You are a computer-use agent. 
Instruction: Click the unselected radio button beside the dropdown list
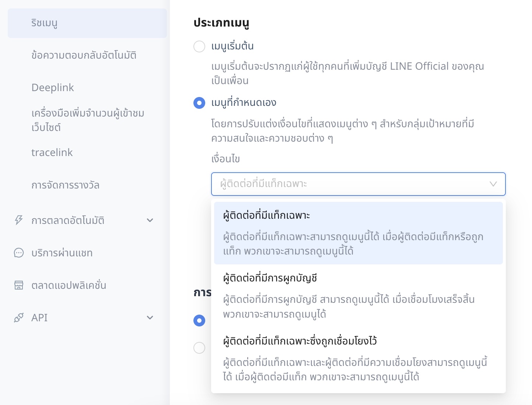[x=199, y=347]
